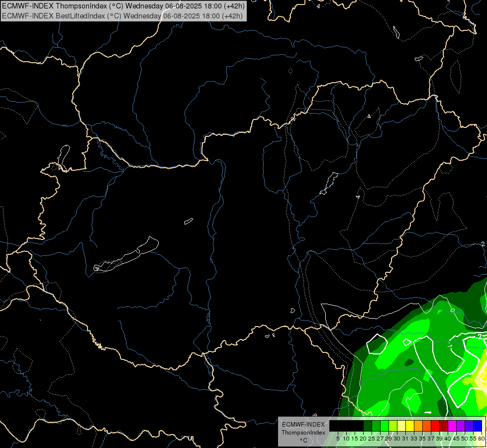Screen dimensions: 487x448
Task: Click the legend tick value 29
Action: [389, 439]
